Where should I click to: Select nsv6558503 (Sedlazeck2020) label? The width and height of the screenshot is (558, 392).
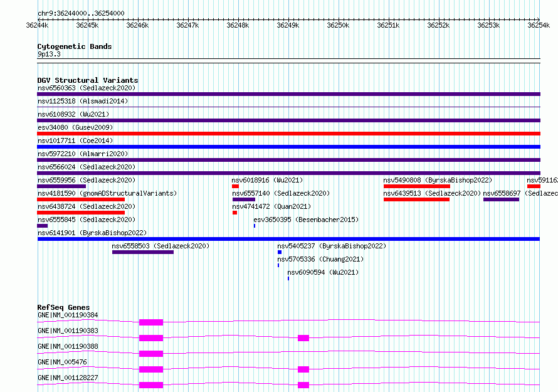coord(161,246)
